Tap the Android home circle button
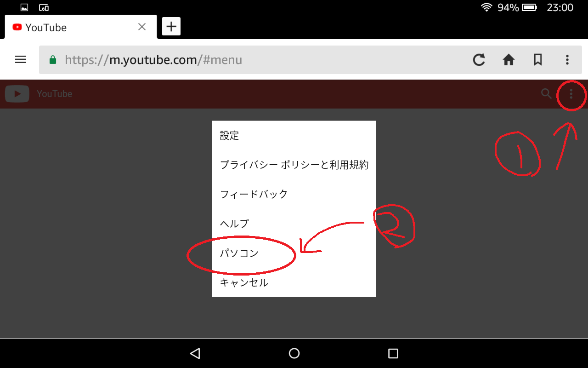Screen dimensions: 588x368 click(x=294, y=353)
